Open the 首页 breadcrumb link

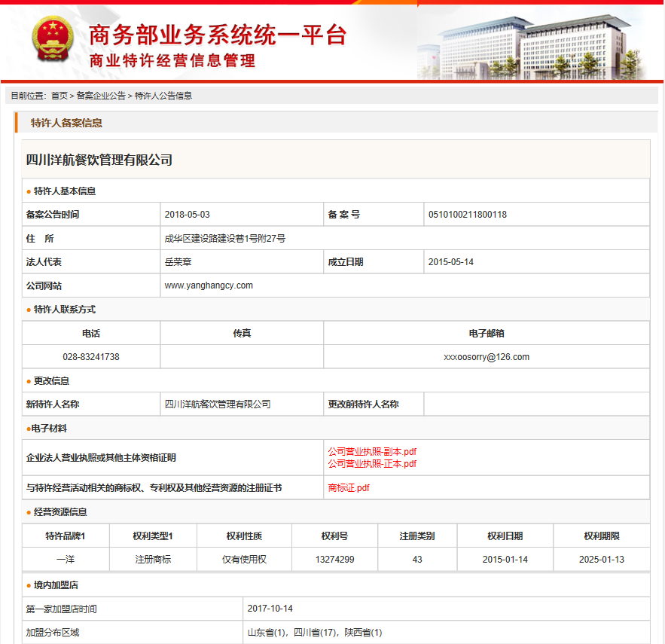(x=59, y=96)
